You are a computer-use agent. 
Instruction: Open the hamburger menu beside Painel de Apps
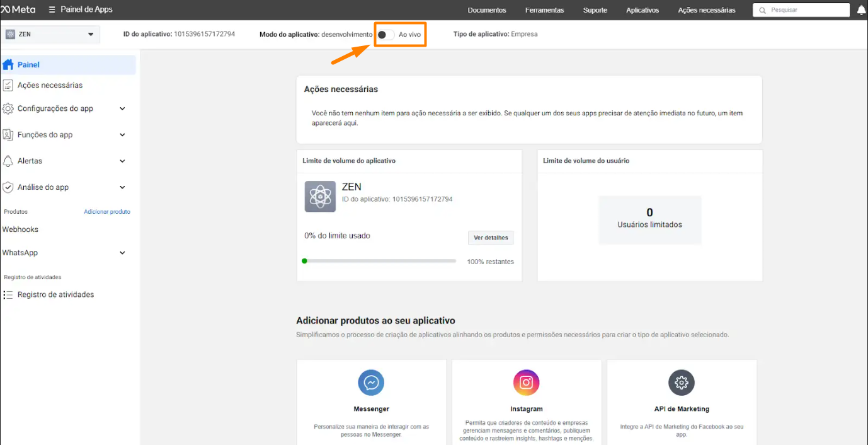pyautogui.click(x=52, y=10)
